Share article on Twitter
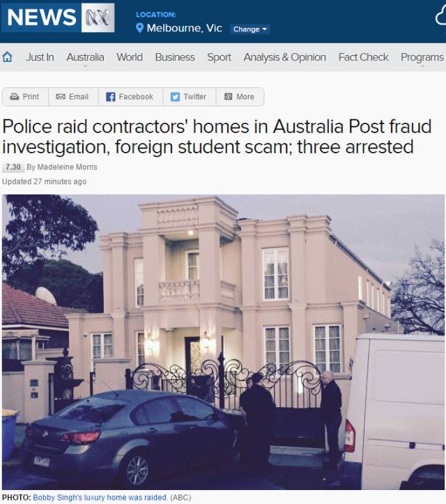Image resolution: width=446 pixels, height=504 pixels. click(x=189, y=96)
